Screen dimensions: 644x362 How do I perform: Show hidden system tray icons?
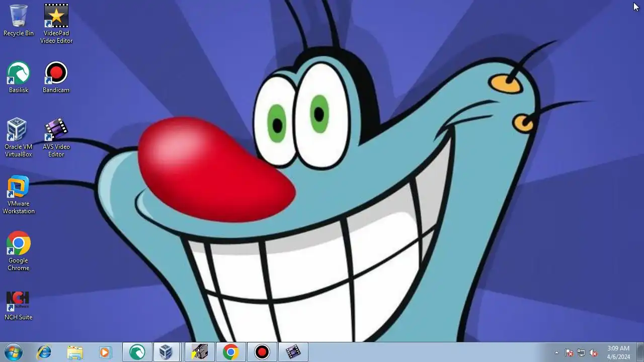point(556,353)
